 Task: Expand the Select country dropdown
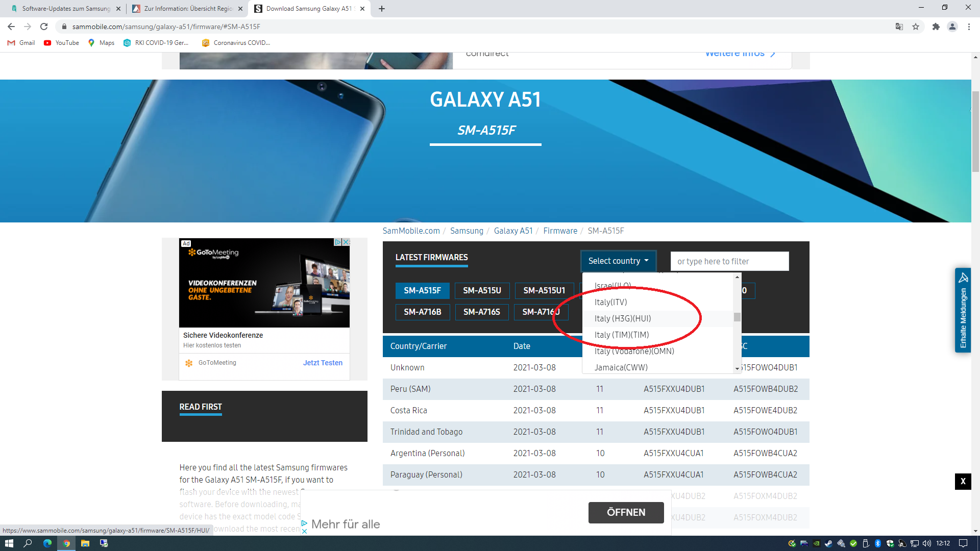618,261
